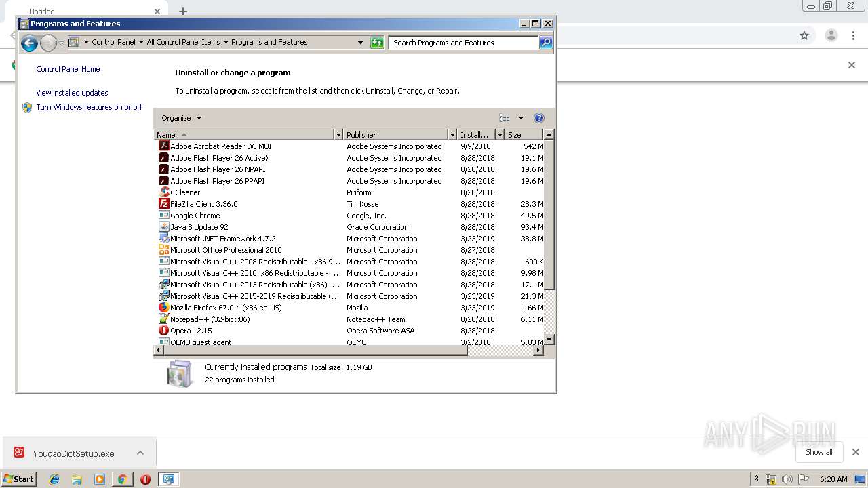The height and width of the screenshot is (488, 868).
Task: Expand the address bar history dropdown
Action: pos(360,43)
